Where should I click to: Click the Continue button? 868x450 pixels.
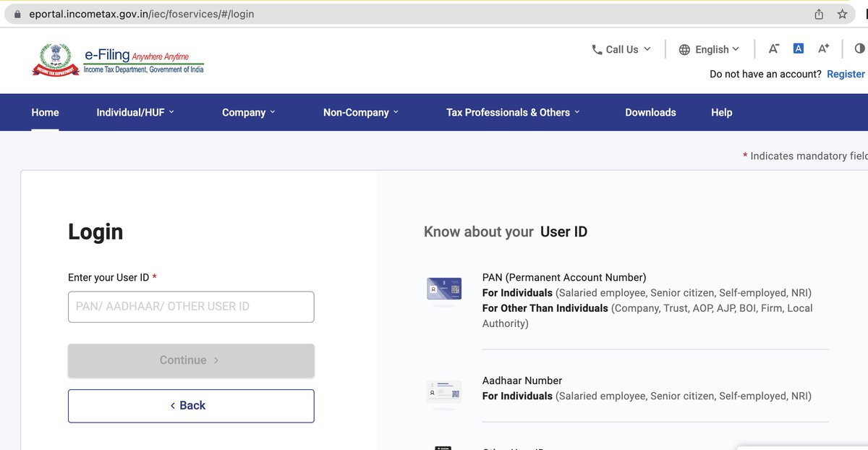[191, 360]
